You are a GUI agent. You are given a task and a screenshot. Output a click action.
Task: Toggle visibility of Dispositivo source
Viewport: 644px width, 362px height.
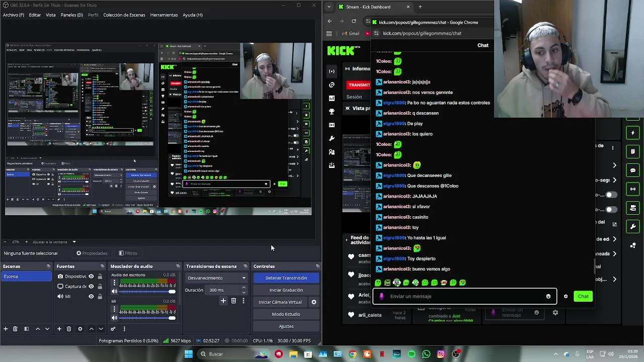tap(91, 277)
